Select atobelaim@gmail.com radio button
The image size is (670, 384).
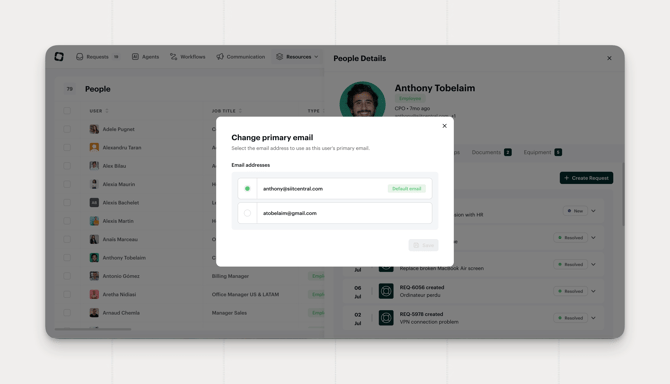click(x=247, y=213)
